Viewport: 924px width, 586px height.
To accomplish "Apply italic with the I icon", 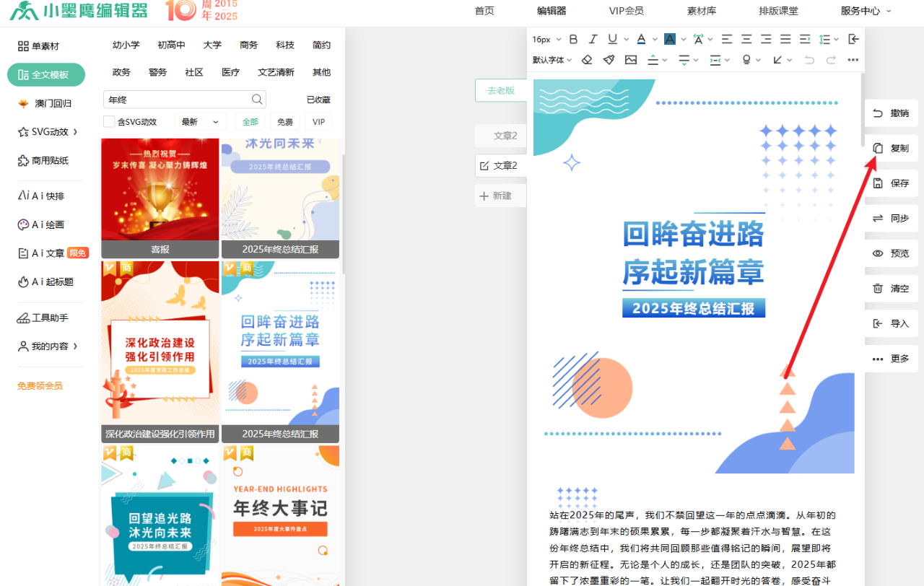I will coord(593,39).
